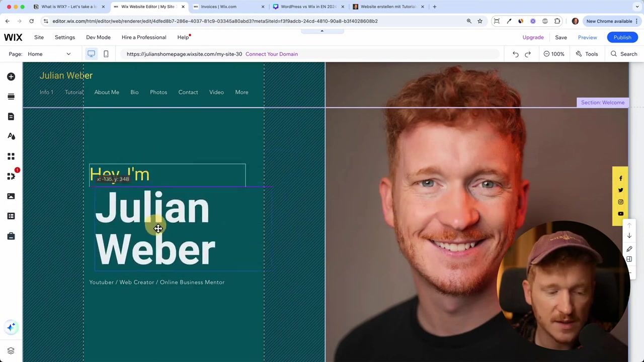This screenshot has width=644, height=362.
Task: Open the Help menu
Action: click(x=183, y=37)
